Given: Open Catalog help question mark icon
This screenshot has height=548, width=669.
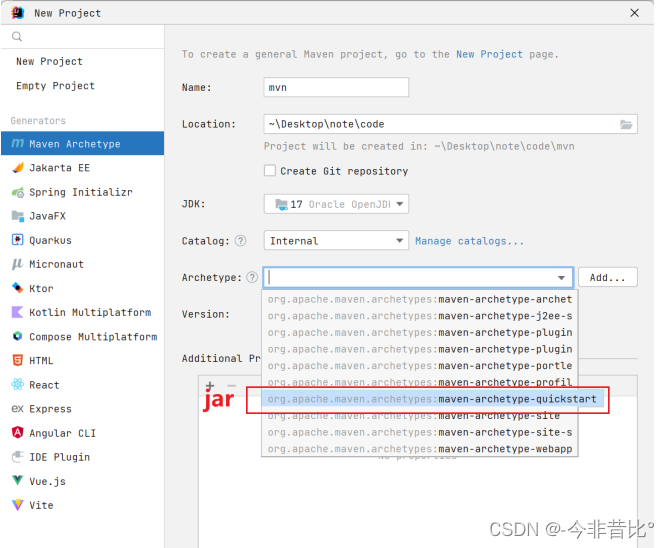Looking at the screenshot, I should (241, 241).
